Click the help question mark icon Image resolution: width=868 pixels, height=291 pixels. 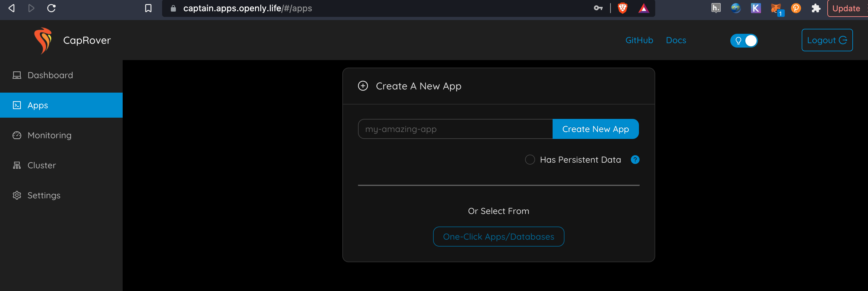635,160
